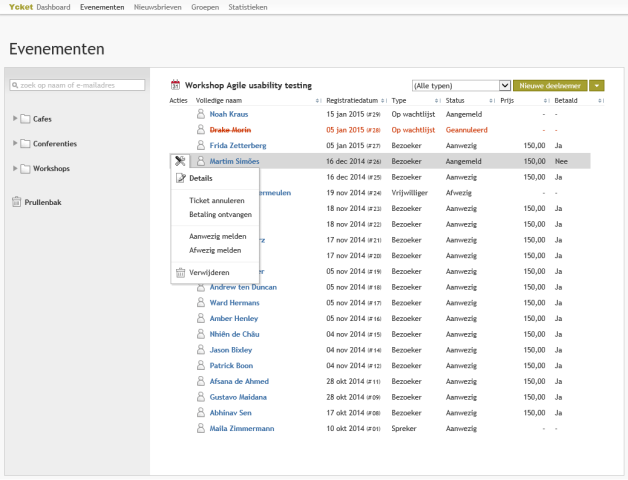Click the calendar icon next to the workshop title
This screenshot has height=480, width=628.
pos(176,86)
